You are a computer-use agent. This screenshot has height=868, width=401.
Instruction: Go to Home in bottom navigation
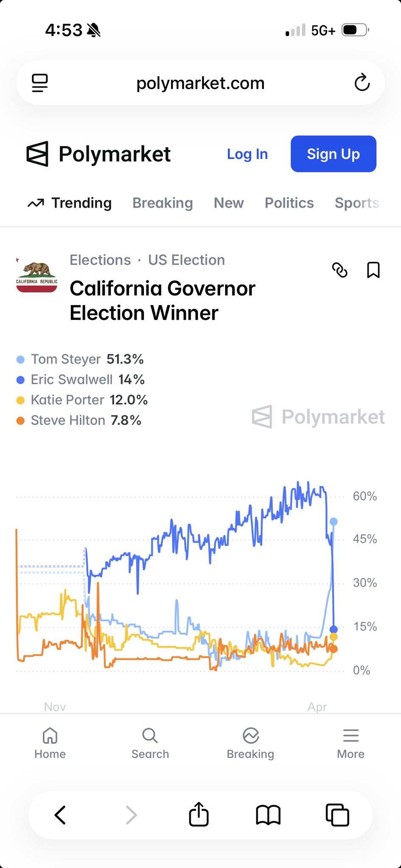[x=50, y=744]
